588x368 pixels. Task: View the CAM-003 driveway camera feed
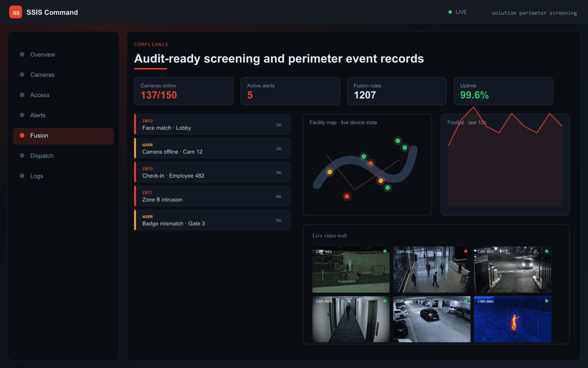pyautogui.click(x=513, y=270)
